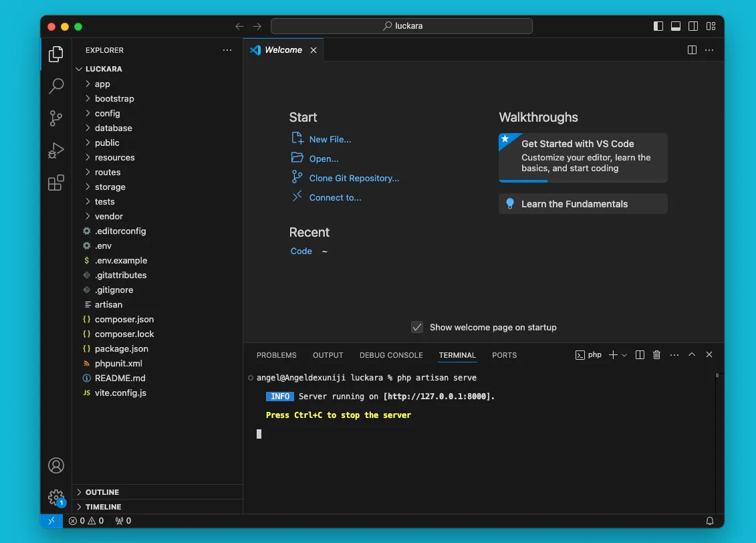Open the new terminal launch profile dropdown

click(x=624, y=355)
